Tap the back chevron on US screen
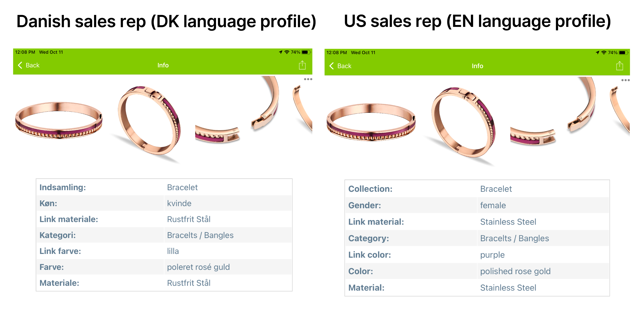The width and height of the screenshot is (644, 322). pyautogui.click(x=332, y=66)
